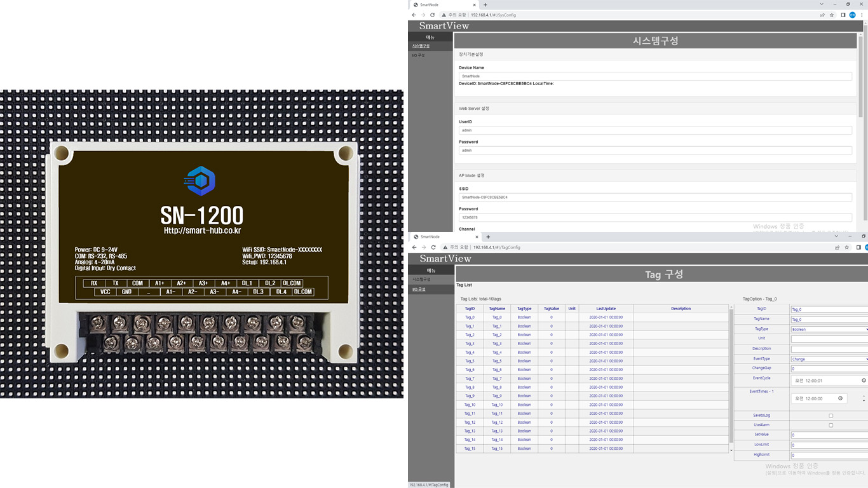Viewport: 868px width, 488px height.
Task: Open side panel in SysConfig browser window
Action: pyautogui.click(x=843, y=15)
